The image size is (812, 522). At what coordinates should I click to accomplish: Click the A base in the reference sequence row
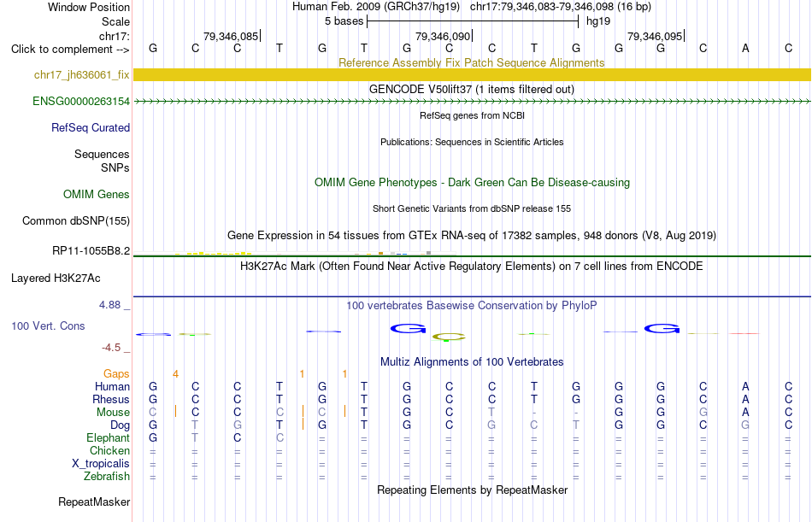745,48
